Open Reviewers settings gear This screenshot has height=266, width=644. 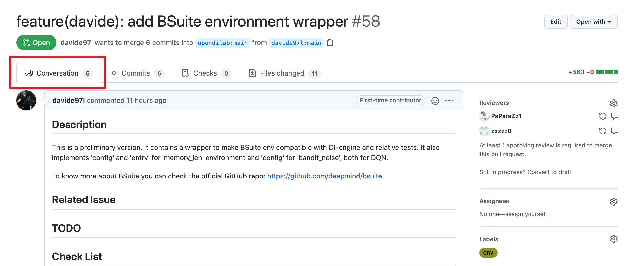point(614,103)
